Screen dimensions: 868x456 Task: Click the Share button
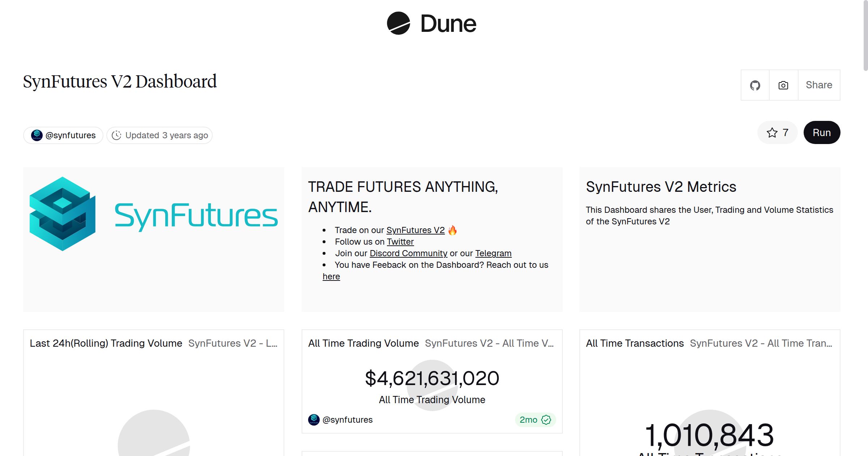(819, 85)
